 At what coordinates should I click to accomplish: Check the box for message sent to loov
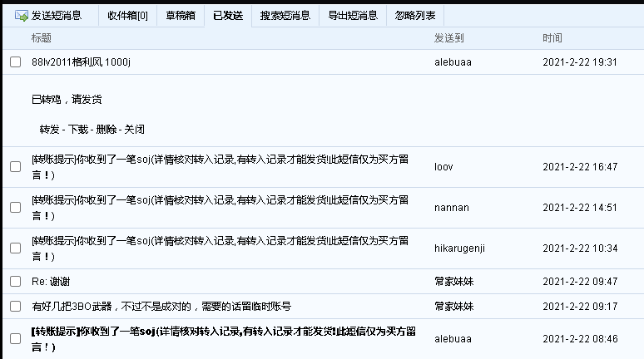coord(15,167)
